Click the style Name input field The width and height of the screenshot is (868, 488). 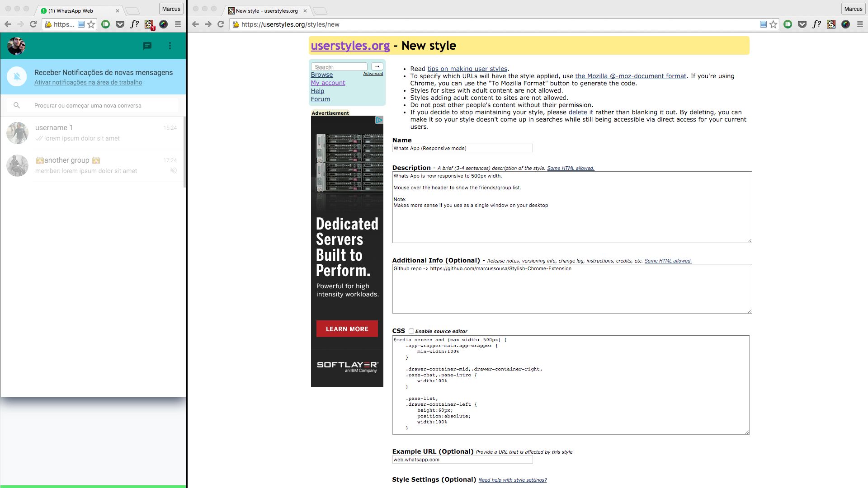462,148
